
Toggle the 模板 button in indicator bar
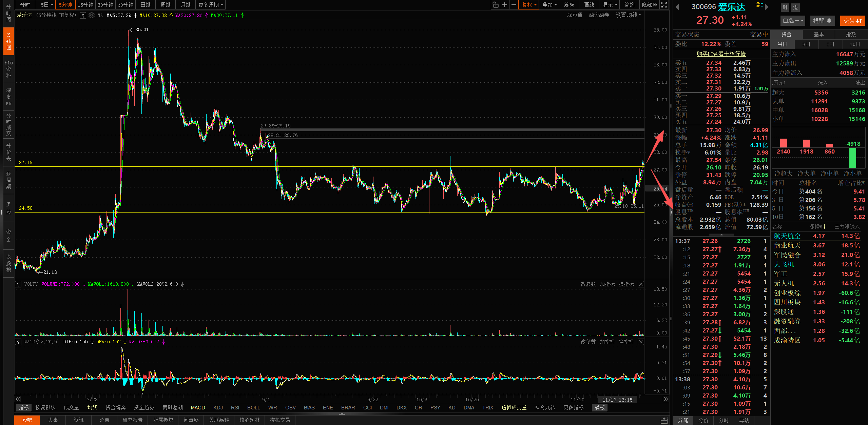599,407
